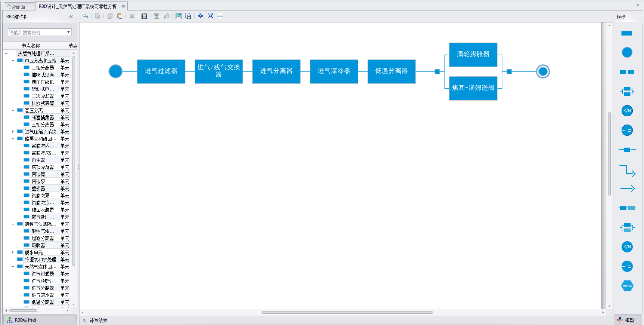Viewport: 644px width, 325px height.
Task: Click the copy toolbar icon
Action: tap(110, 16)
